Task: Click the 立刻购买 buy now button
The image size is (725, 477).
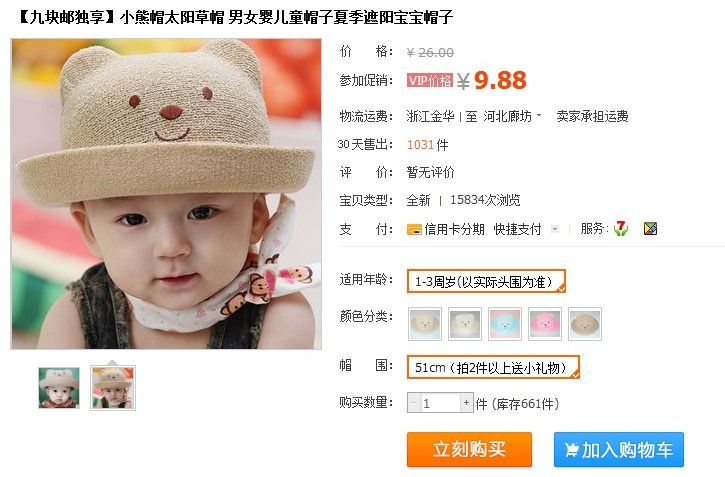Action: click(469, 449)
